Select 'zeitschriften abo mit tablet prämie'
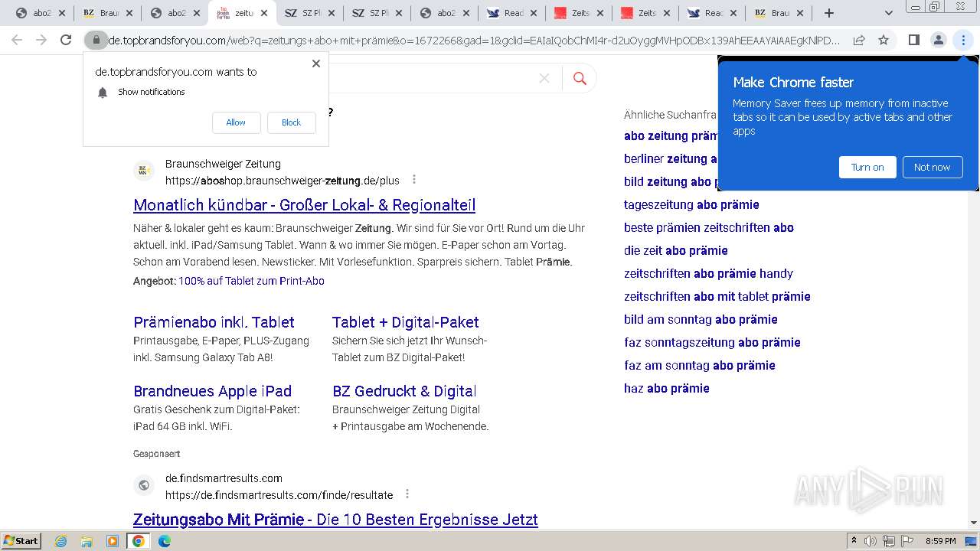Image resolution: width=980 pixels, height=551 pixels. pyautogui.click(x=717, y=296)
